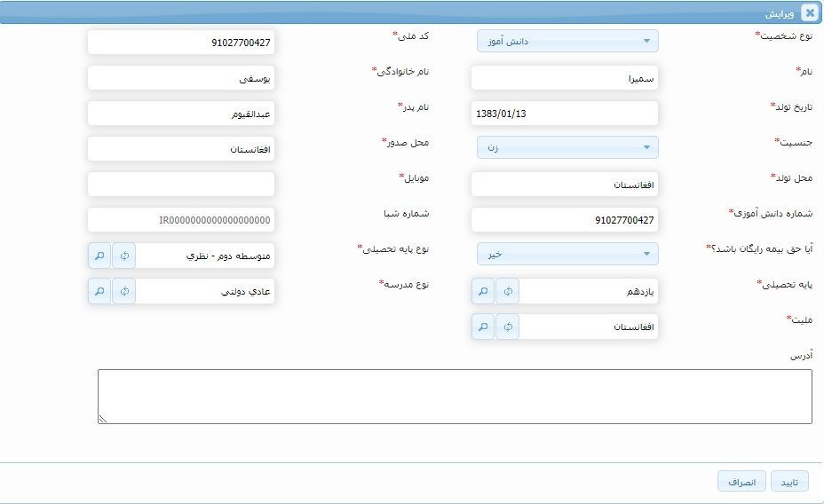Open the search lookup for نوع مدرسه

(99, 291)
